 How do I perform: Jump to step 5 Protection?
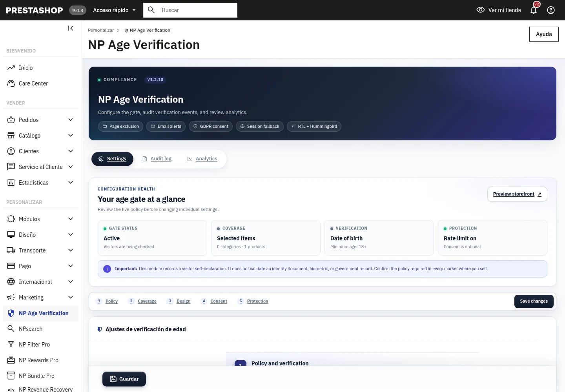point(253,301)
